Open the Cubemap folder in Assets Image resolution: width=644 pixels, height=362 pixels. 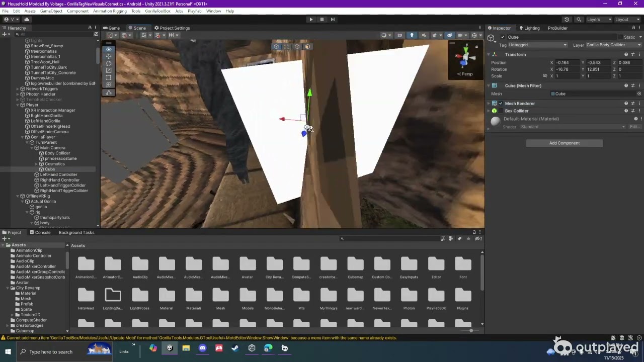coord(355,268)
